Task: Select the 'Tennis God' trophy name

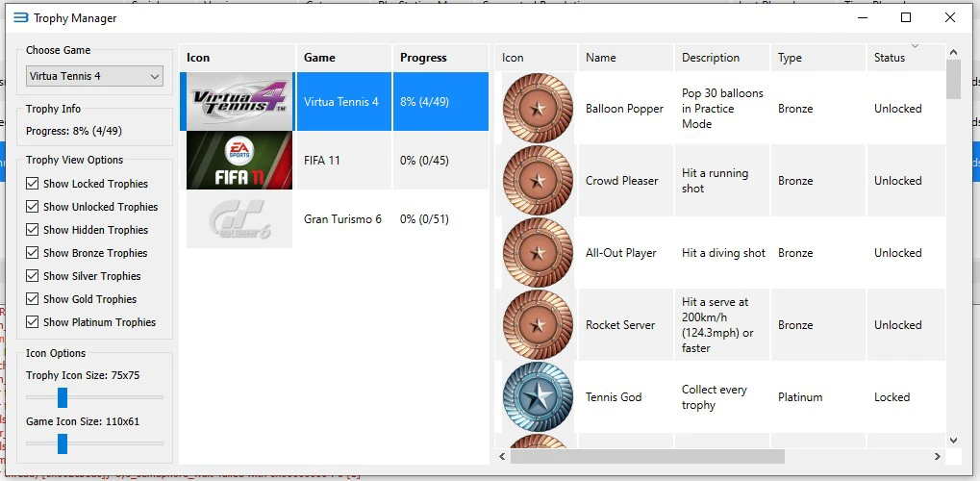Action: coord(614,397)
